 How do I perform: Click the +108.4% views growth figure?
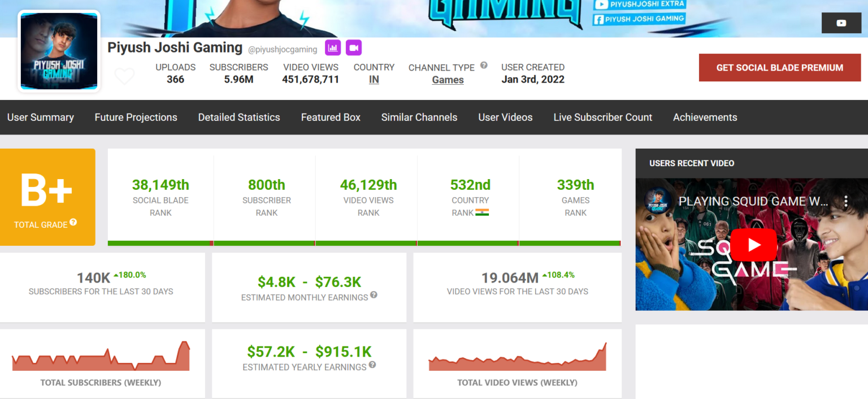coord(558,275)
